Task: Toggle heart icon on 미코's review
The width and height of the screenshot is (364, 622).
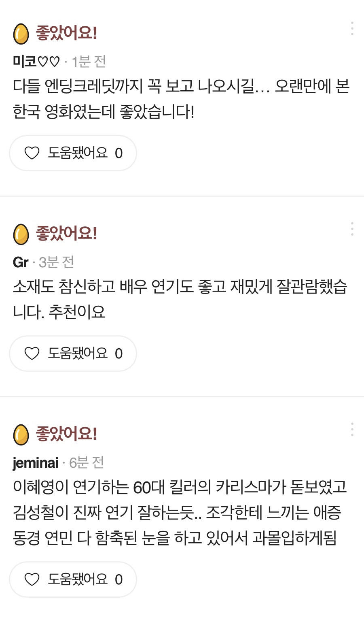Action: click(x=32, y=153)
